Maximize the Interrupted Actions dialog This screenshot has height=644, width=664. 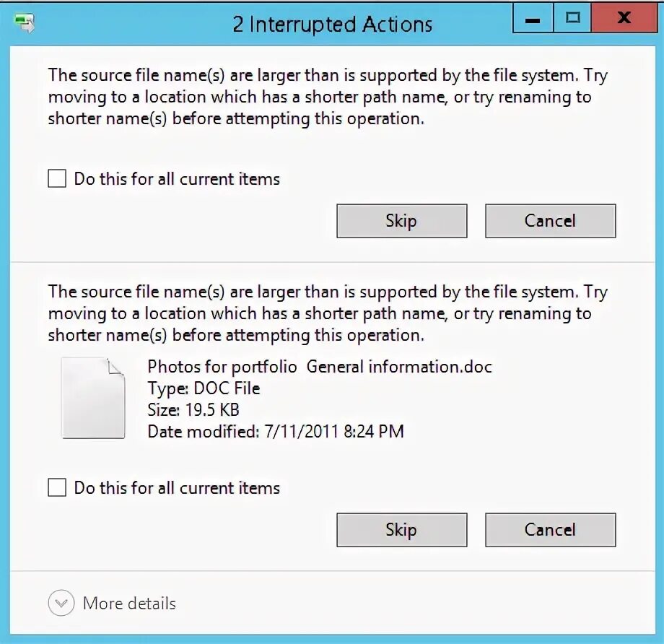tap(572, 19)
